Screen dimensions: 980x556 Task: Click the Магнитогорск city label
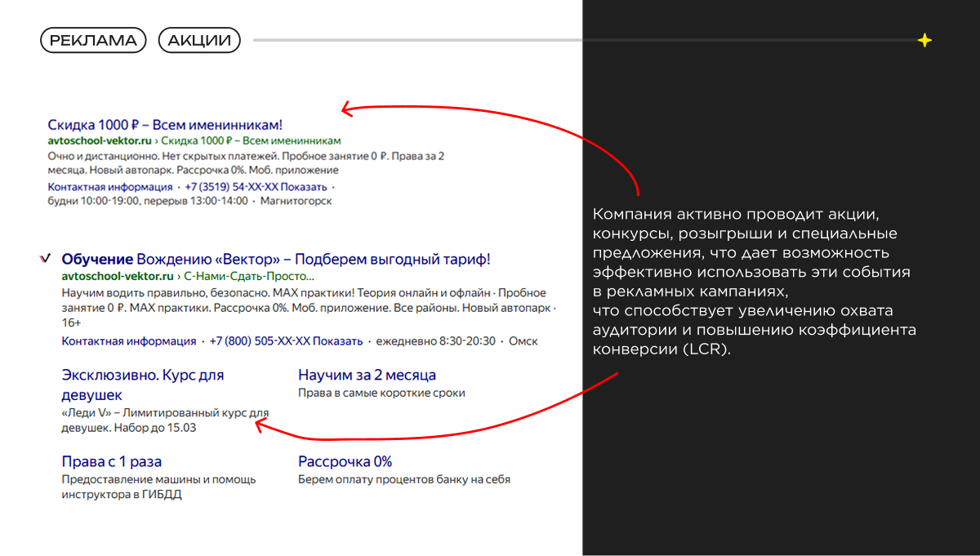click(296, 201)
